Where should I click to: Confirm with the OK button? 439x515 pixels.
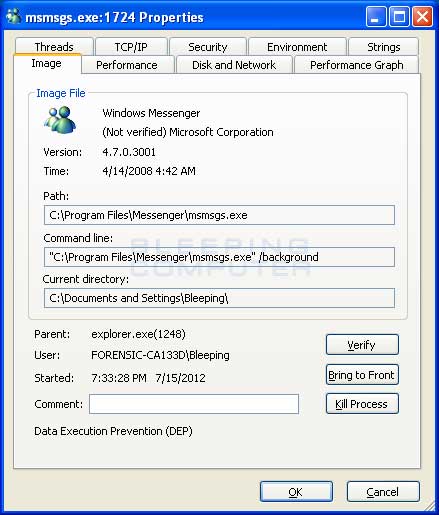(x=296, y=492)
